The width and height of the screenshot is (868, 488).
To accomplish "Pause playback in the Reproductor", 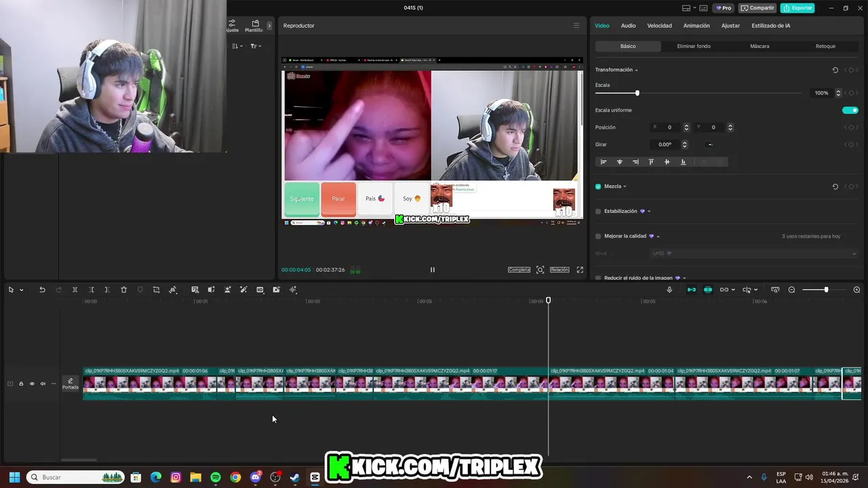I will 432,270.
